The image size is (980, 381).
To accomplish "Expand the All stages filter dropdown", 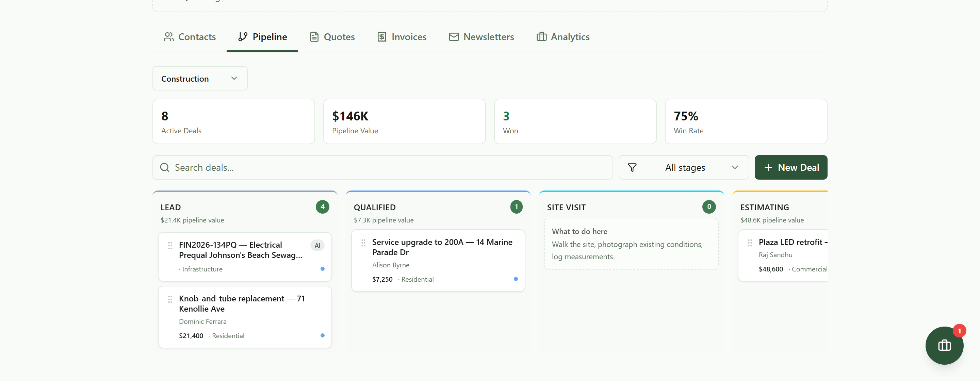I will pos(684,167).
